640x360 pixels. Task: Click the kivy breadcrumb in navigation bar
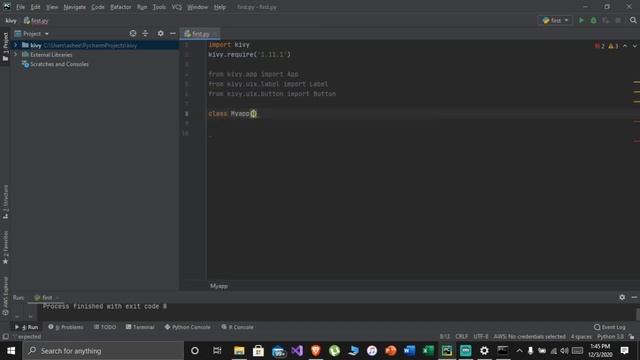[x=11, y=20]
